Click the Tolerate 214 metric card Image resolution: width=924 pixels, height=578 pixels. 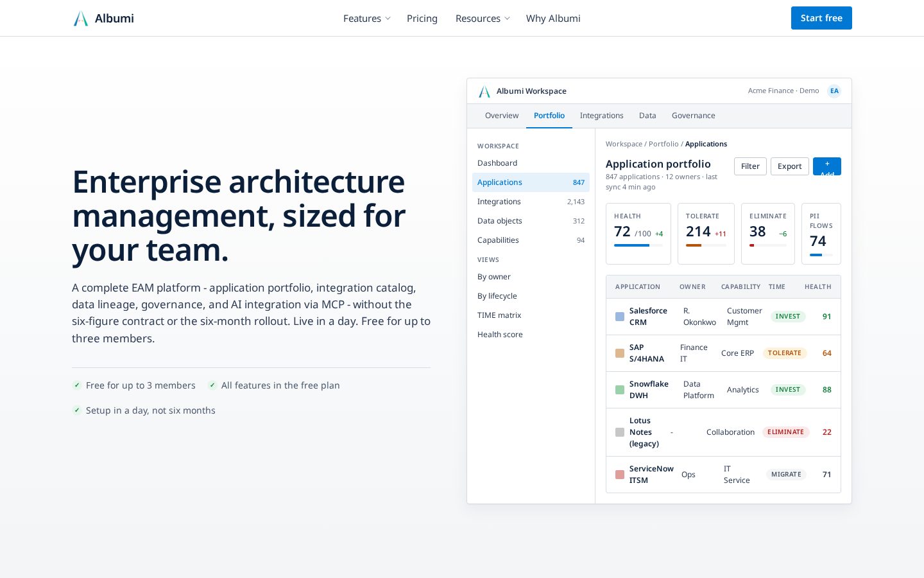tap(706, 234)
